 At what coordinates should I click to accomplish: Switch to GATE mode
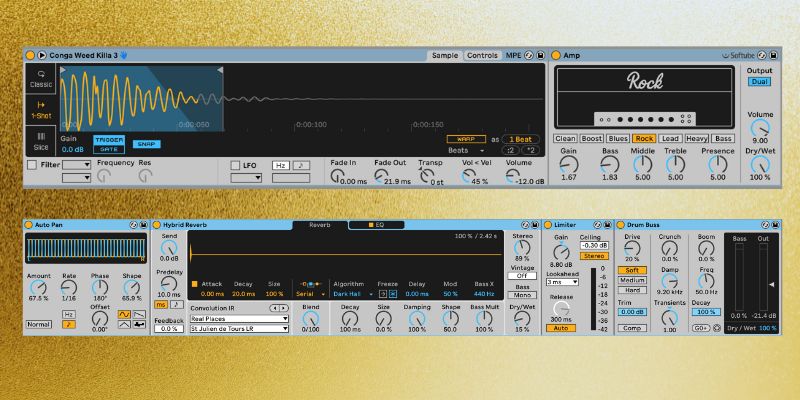[109, 149]
